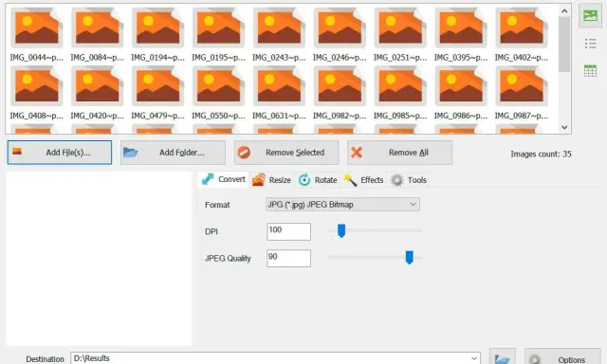Click the file list scrollbar thumb
Screen dimensions: 607x364
pos(564,45)
